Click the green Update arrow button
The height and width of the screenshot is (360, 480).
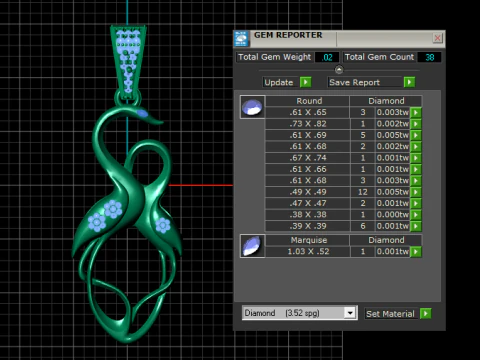[x=305, y=82]
